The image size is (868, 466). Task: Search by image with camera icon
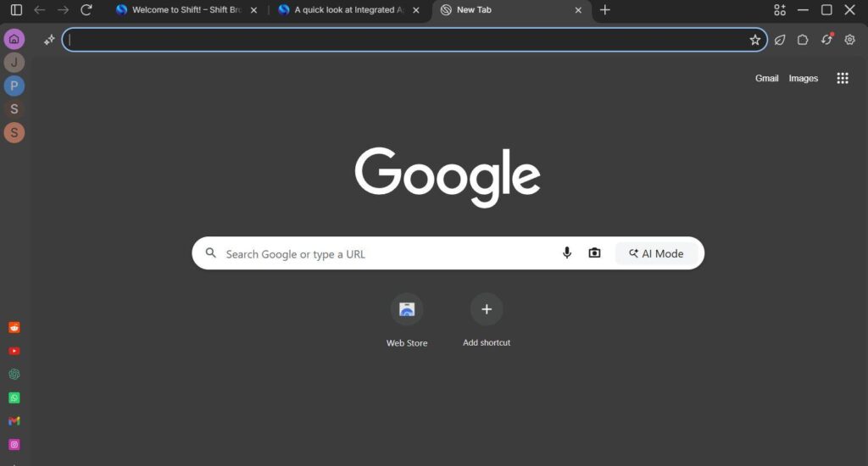594,253
